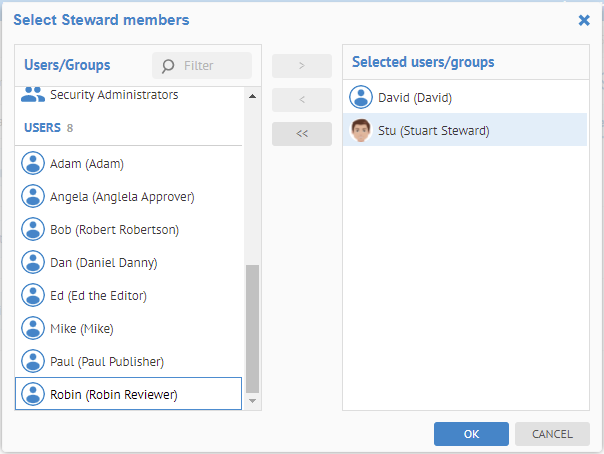
Task: Dismiss dialog with the CANCEL button
Action: pyautogui.click(x=552, y=434)
